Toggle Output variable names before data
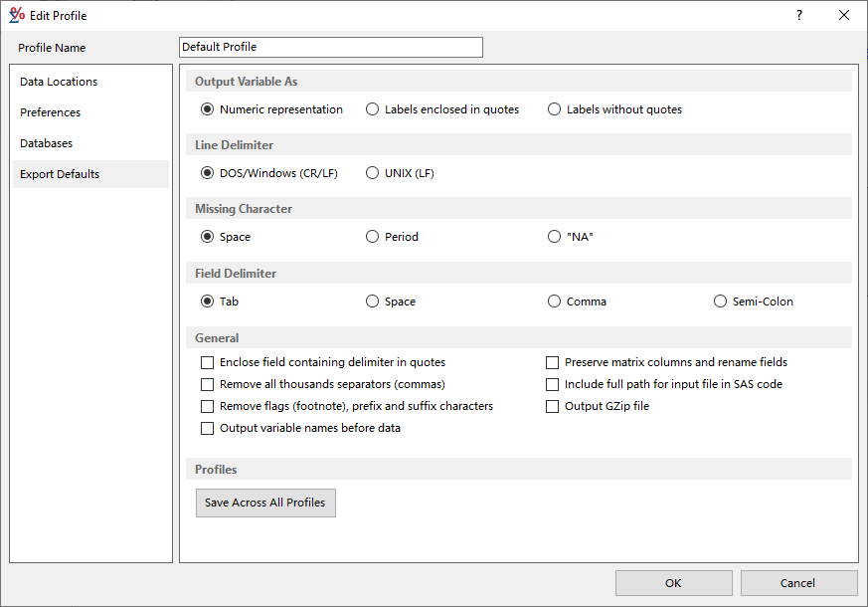 tap(207, 428)
